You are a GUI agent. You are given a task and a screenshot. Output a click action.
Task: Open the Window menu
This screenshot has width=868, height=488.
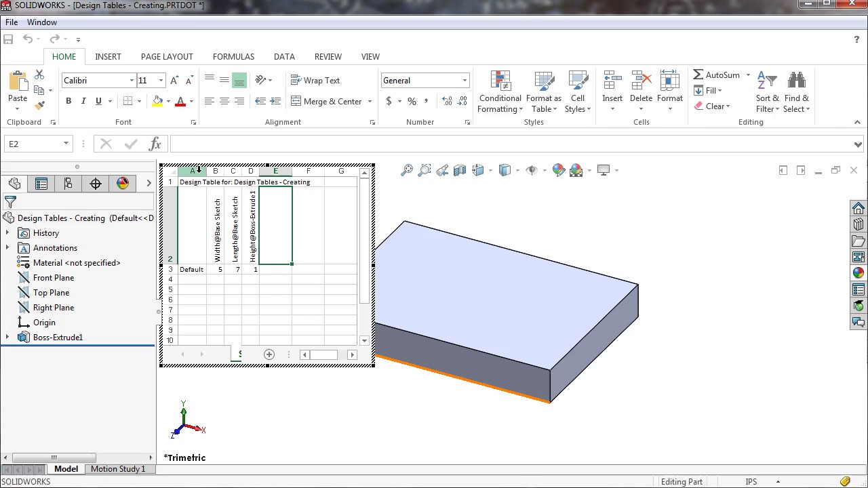pyautogui.click(x=42, y=22)
